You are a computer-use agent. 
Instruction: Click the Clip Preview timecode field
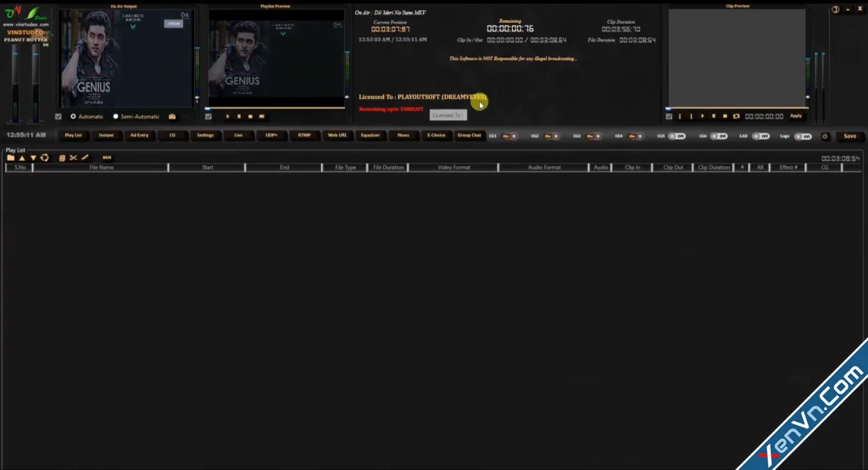pos(764,116)
